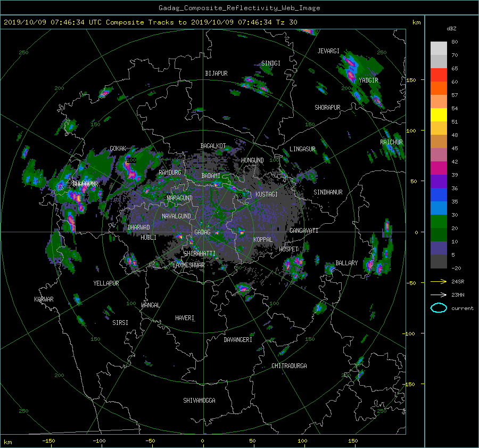Click the GANGAVATI city label
479x448 pixels.
[304, 230]
